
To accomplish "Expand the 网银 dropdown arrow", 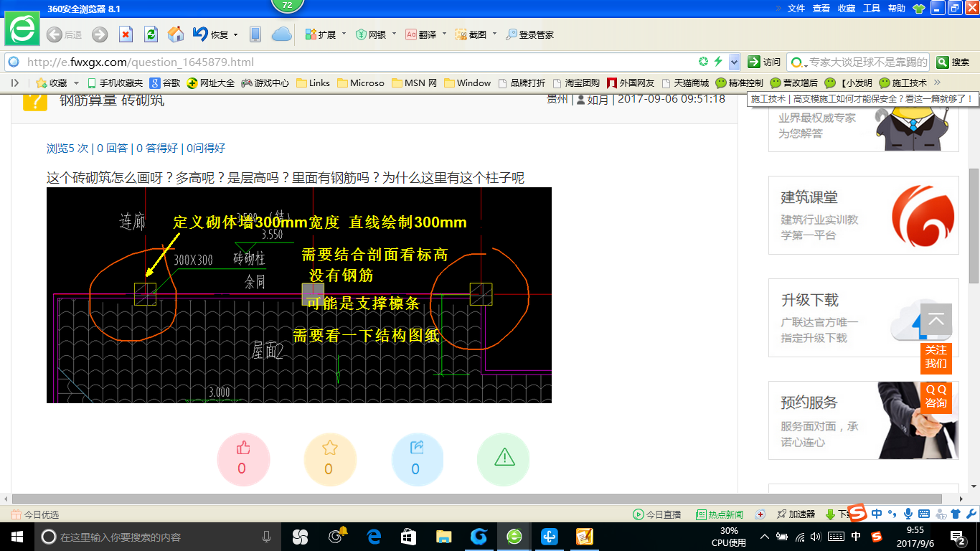I will tap(394, 34).
